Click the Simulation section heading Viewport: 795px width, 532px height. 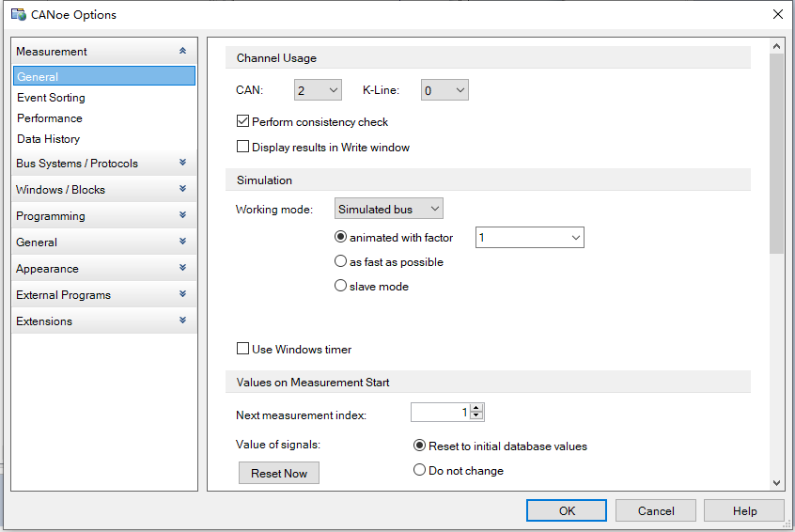tap(264, 180)
